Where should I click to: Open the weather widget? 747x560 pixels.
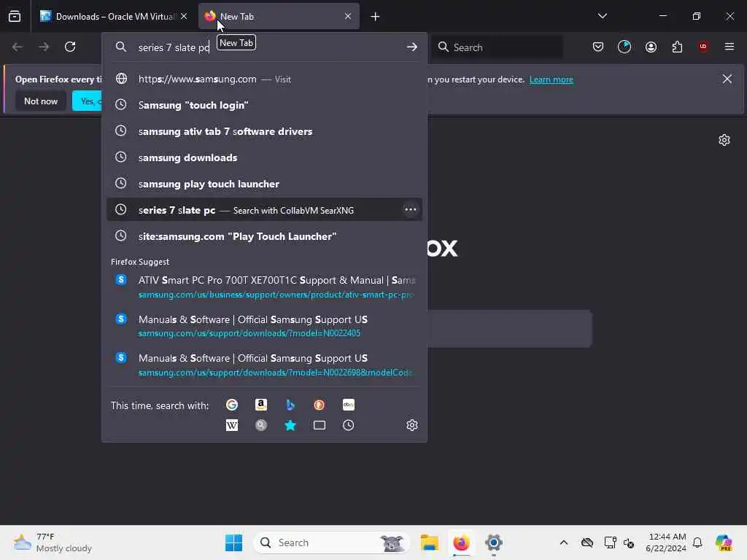(53, 542)
